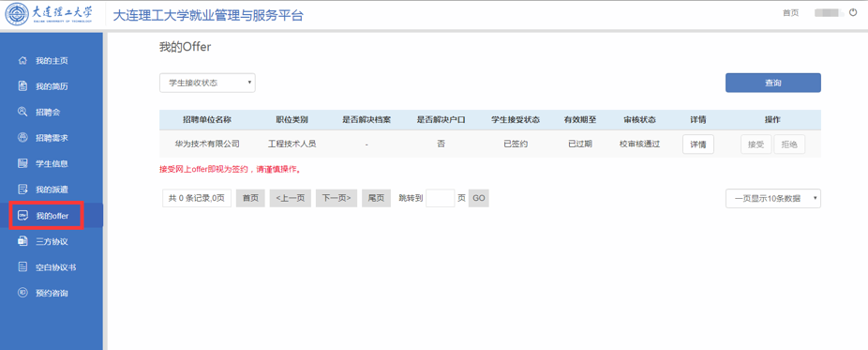The width and height of the screenshot is (868, 350).
Task: Click the 跳转到 page number input field
Action: (440, 198)
